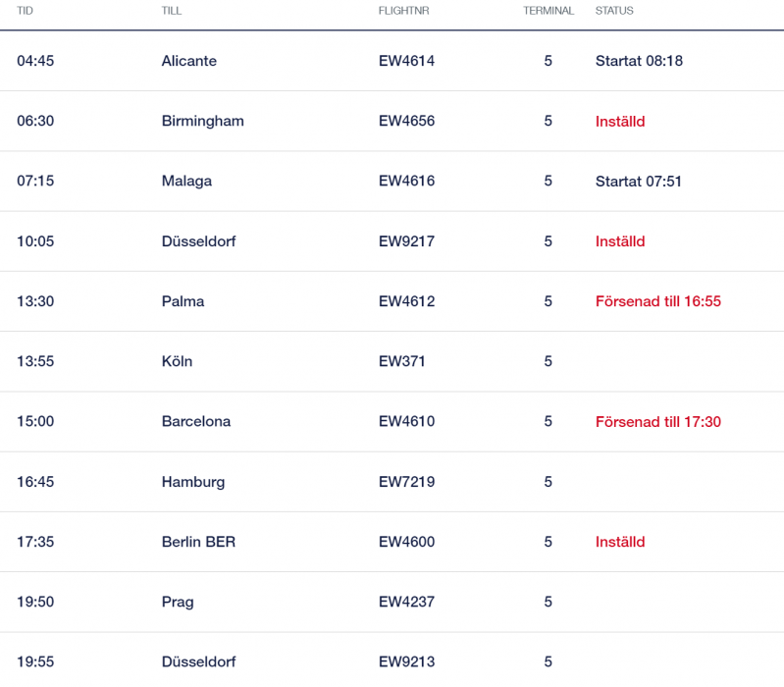The width and height of the screenshot is (784, 687).
Task: Click the "Försenad till 17:30" status
Action: [x=657, y=422]
